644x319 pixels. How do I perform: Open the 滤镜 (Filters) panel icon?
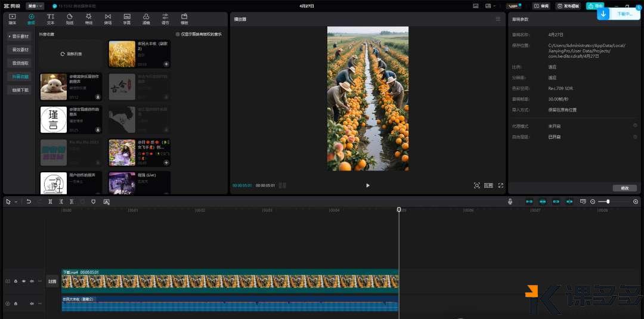click(x=146, y=18)
